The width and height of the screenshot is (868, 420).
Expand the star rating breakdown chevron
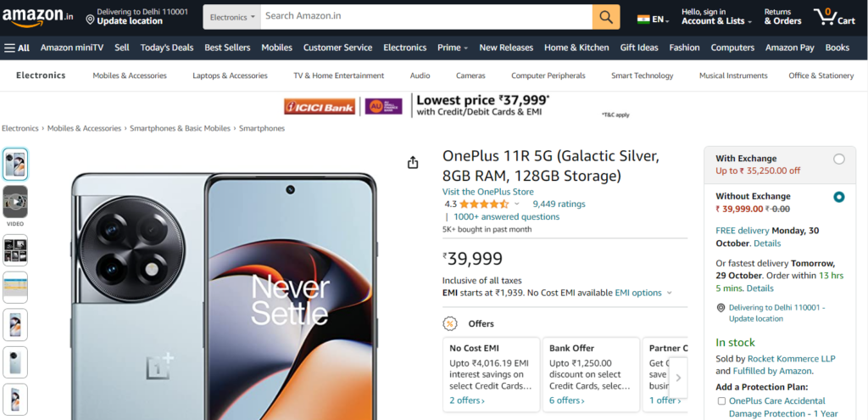click(517, 204)
